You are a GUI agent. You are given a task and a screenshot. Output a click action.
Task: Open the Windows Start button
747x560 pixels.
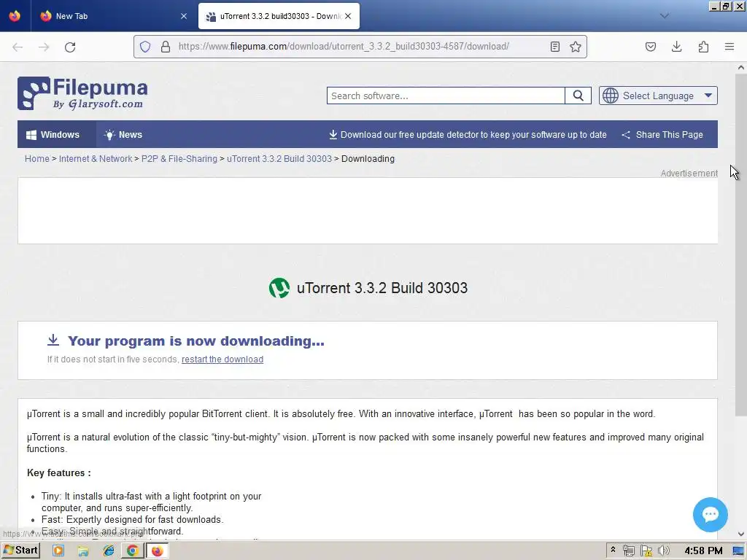pos(20,551)
